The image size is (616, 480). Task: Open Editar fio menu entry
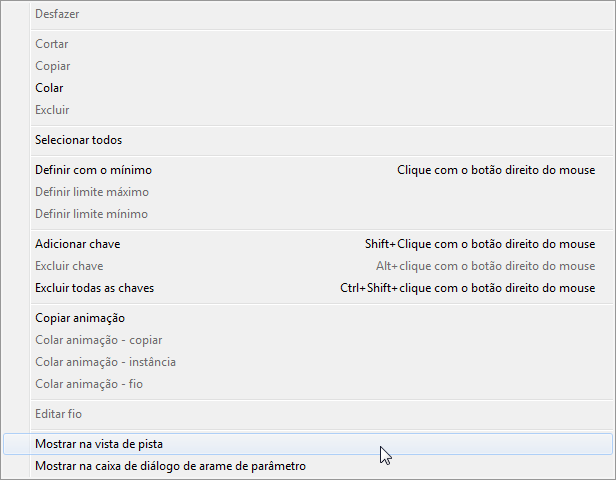tap(58, 414)
